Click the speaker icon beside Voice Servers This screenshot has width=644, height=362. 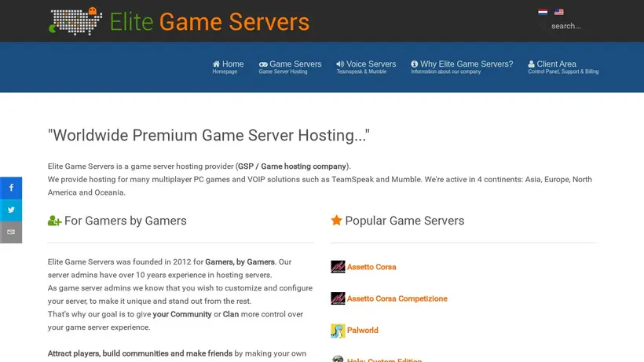pyautogui.click(x=340, y=64)
